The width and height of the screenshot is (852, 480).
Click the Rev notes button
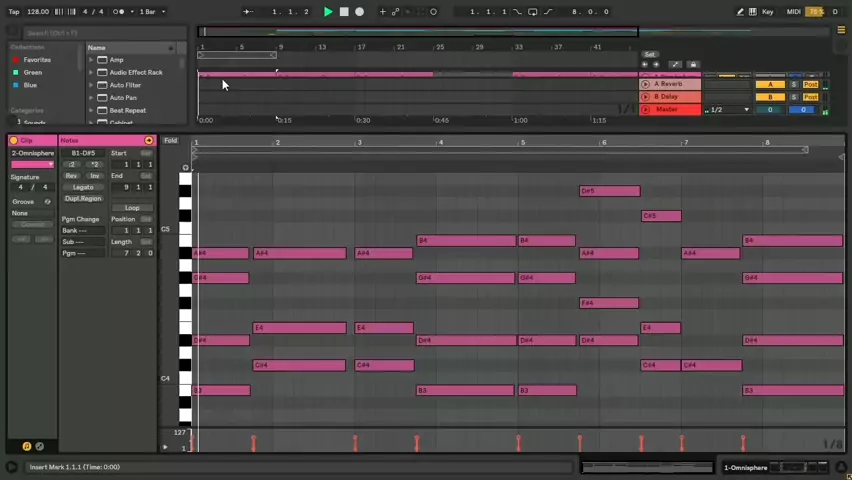[x=71, y=176]
